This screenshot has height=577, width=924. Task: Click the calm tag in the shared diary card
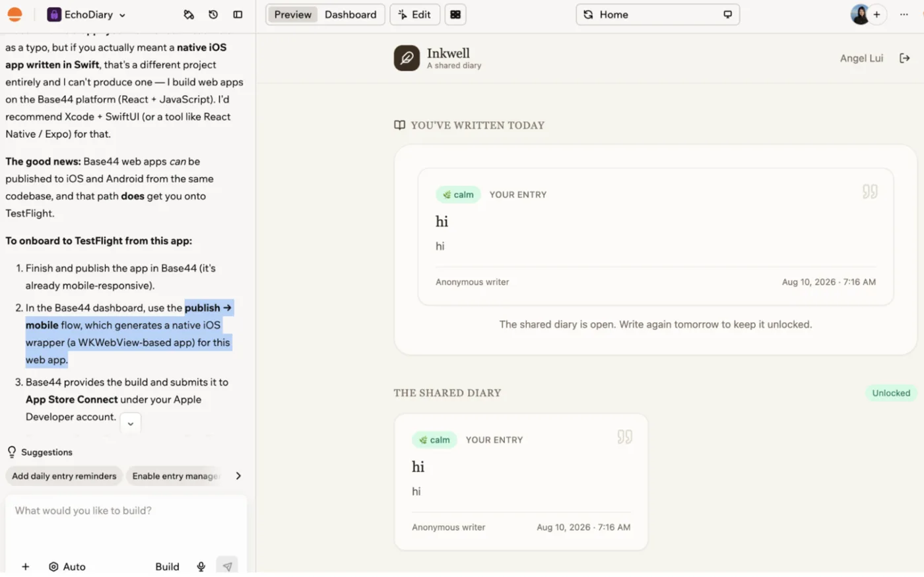(434, 440)
